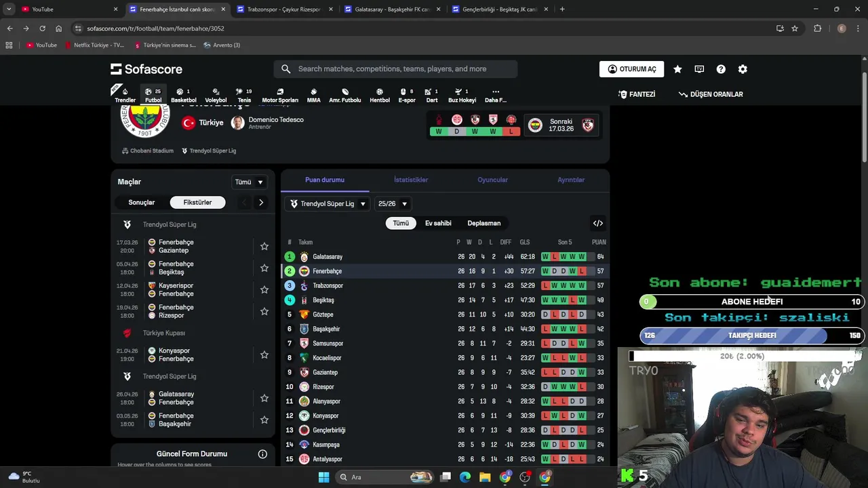Open the browser extensions puzzle icon
The width and height of the screenshot is (868, 488).
pyautogui.click(x=817, y=28)
